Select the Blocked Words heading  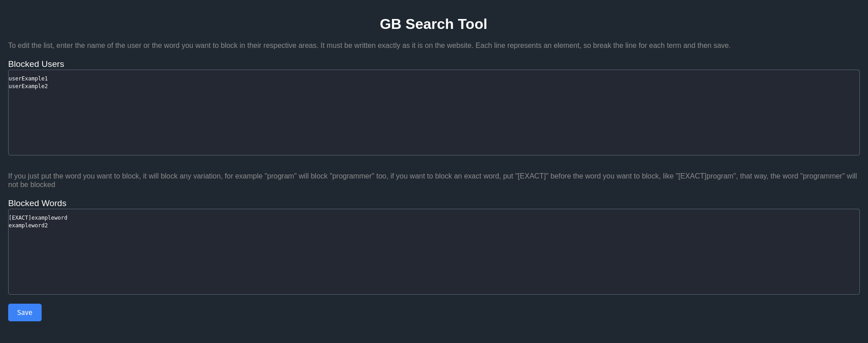coord(37,203)
